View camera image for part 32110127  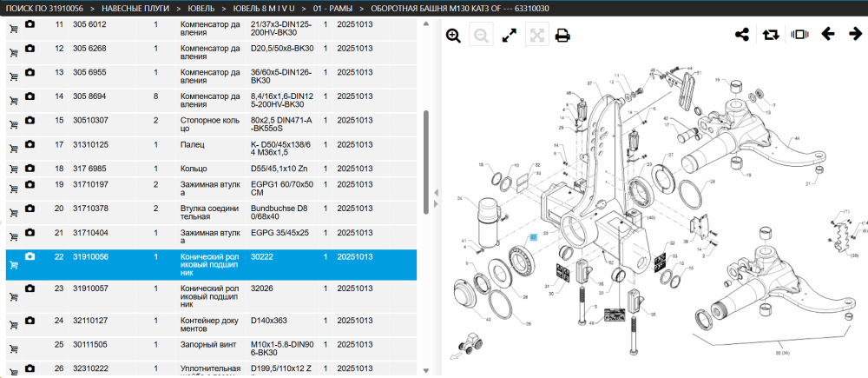(x=30, y=321)
